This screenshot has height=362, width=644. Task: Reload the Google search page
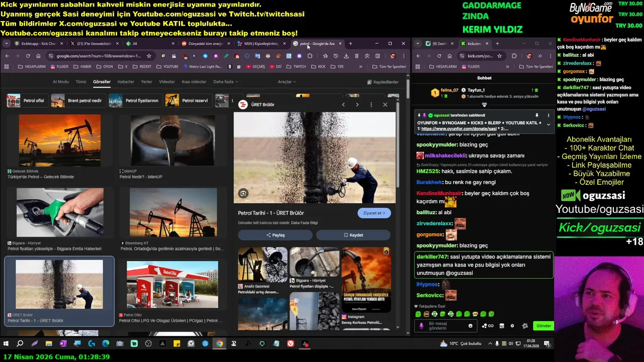point(27,56)
